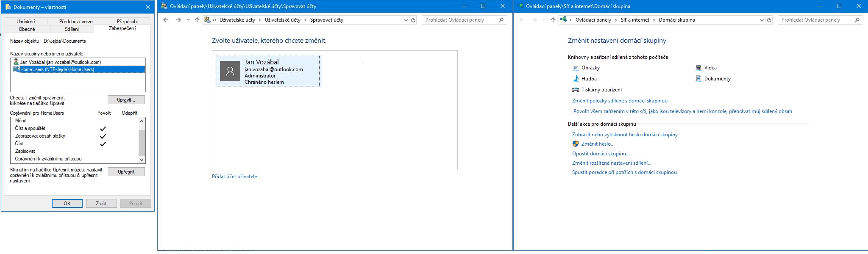Click the Zobrazovat obsah složky checkmark

[x=103, y=136]
